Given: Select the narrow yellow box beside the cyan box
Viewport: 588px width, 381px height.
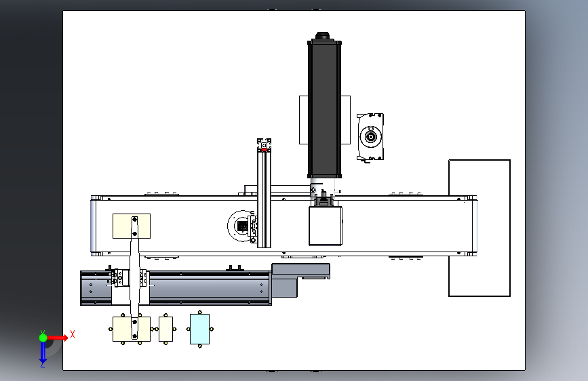Looking at the screenshot, I should (165, 329).
